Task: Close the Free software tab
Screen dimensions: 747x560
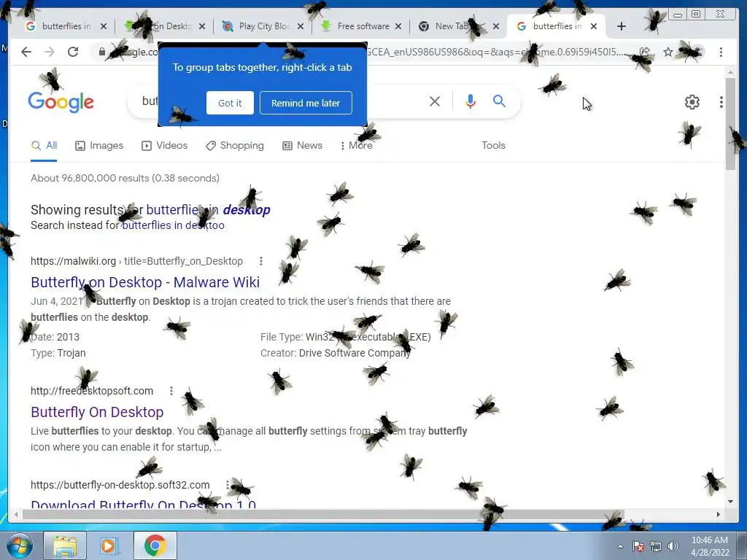Action: point(398,26)
